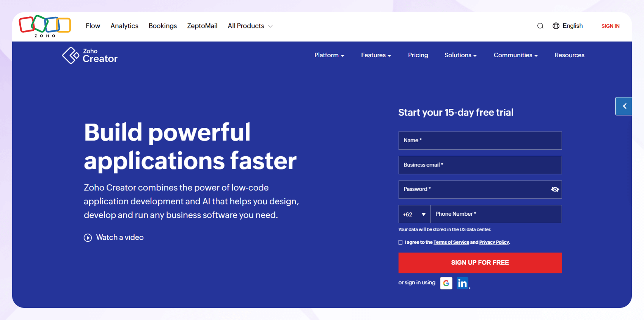This screenshot has height=320, width=644.
Task: Go to Analytics product
Action: 124,26
